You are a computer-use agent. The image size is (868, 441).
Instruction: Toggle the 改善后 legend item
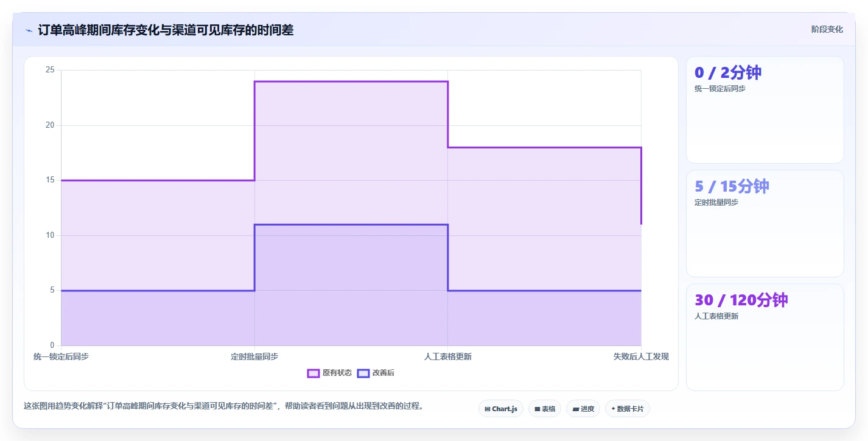coord(376,373)
